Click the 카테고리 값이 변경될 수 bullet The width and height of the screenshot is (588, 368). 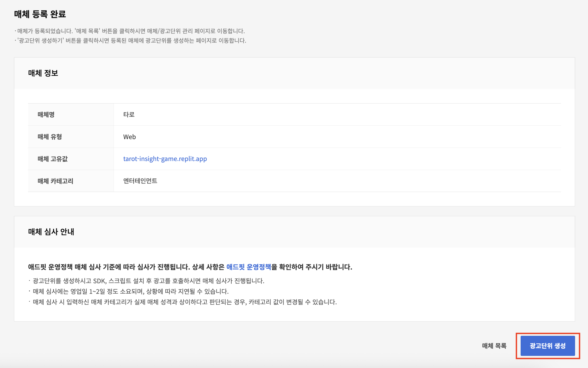coord(184,302)
